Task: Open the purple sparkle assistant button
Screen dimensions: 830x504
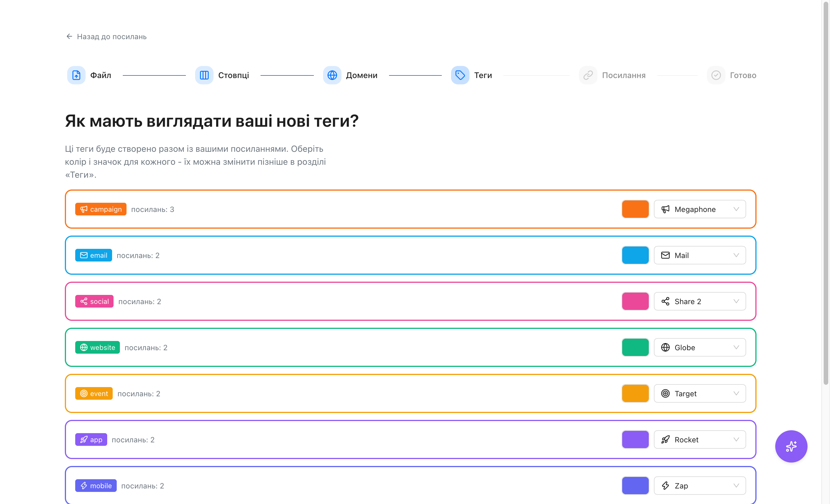Action: coord(791,446)
